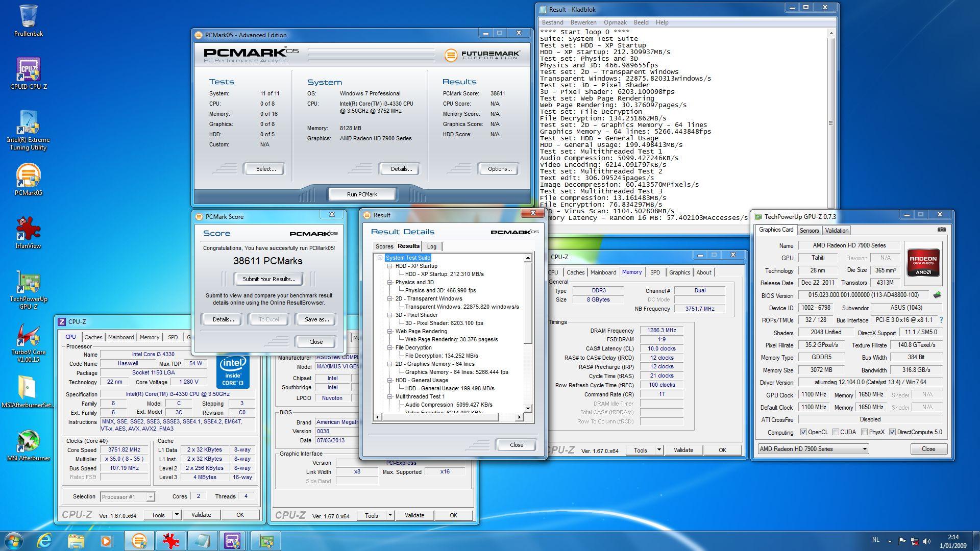Launch the MSI Afterburner desktop shortcut

click(x=28, y=445)
